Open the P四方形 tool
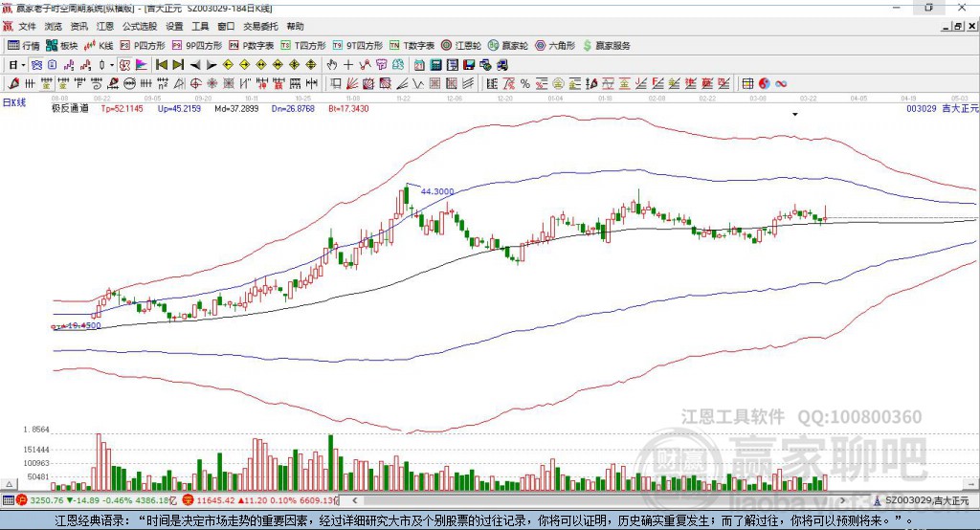Viewport: 980px width, 530px height. [x=143, y=46]
